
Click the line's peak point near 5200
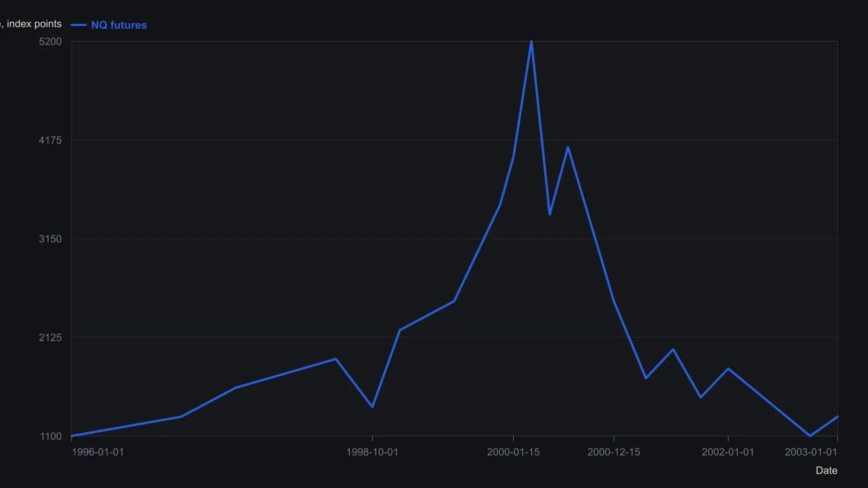[531, 42]
